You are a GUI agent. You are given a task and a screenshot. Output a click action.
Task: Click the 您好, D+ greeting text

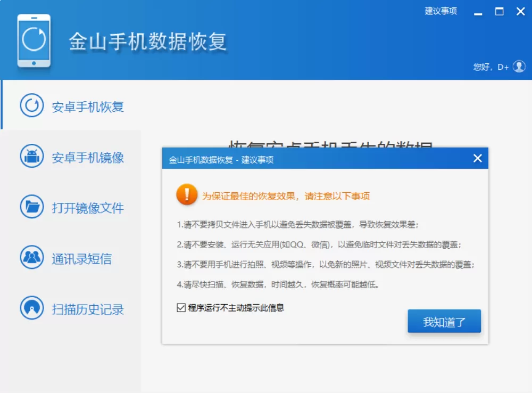(491, 67)
